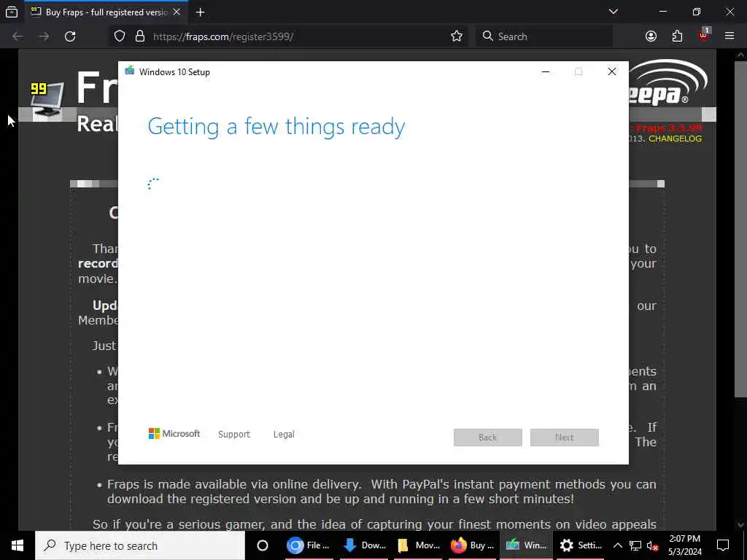The height and width of the screenshot is (560, 747).
Task: Click the Firefox Search box
Action: coord(544,36)
